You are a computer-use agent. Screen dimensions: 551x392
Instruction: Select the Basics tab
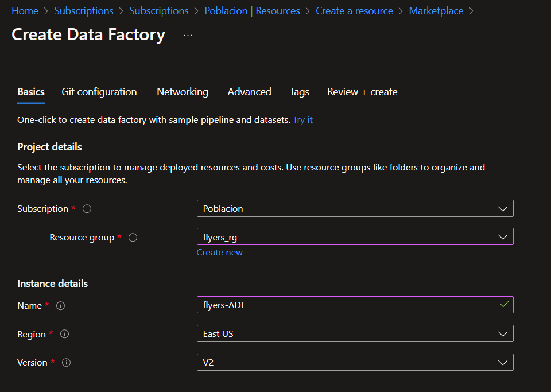[31, 92]
